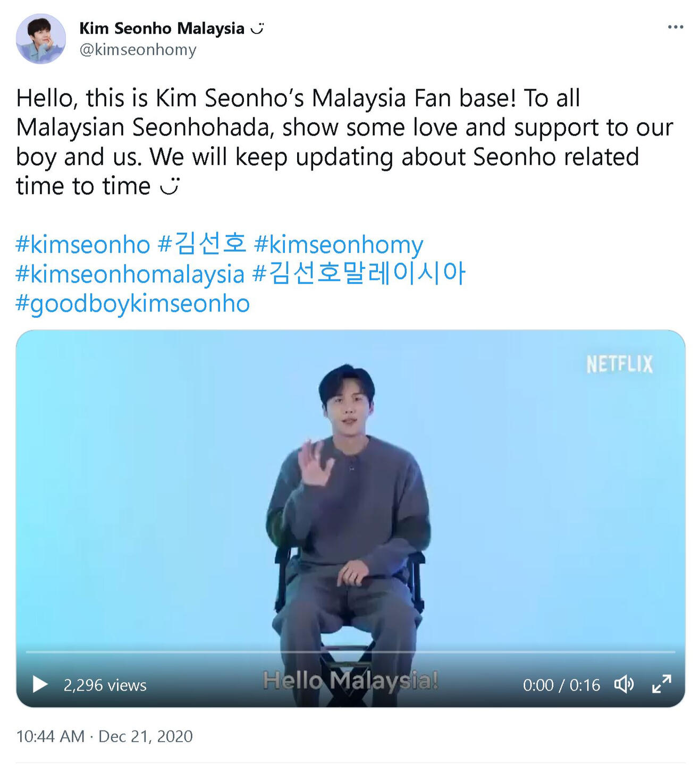This screenshot has width=700, height=765.
Task: Play the video with the play button
Action: (x=40, y=684)
